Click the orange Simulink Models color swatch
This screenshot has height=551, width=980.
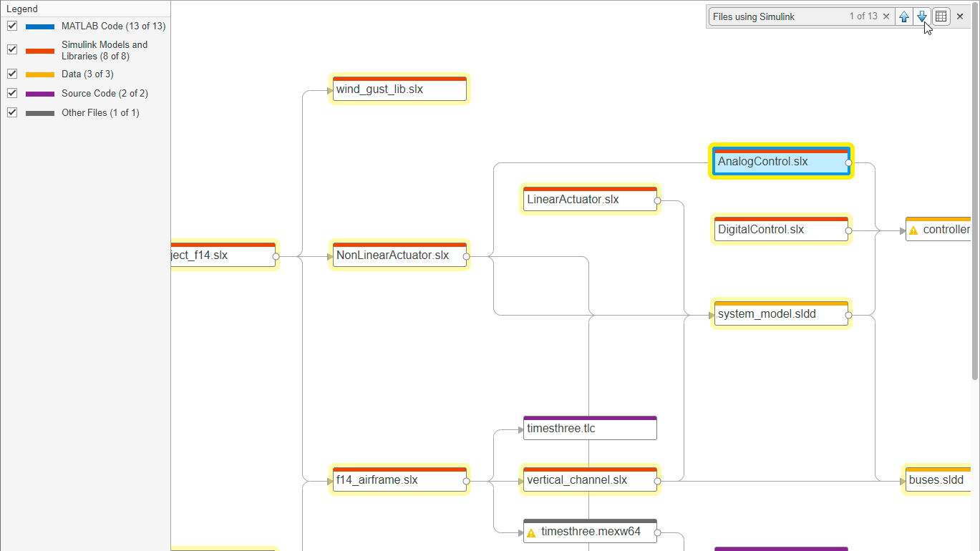[40, 51]
